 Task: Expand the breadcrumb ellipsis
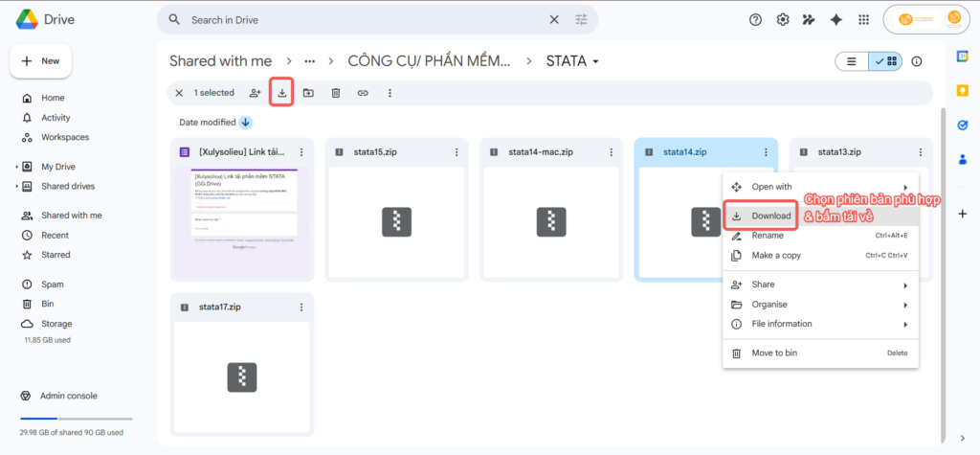[x=309, y=61]
